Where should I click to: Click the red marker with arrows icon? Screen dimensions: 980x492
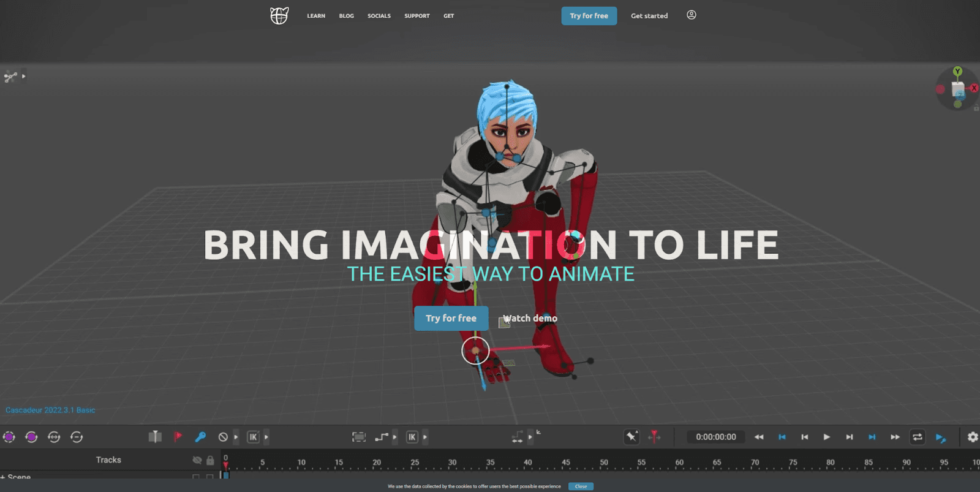pyautogui.click(x=655, y=436)
